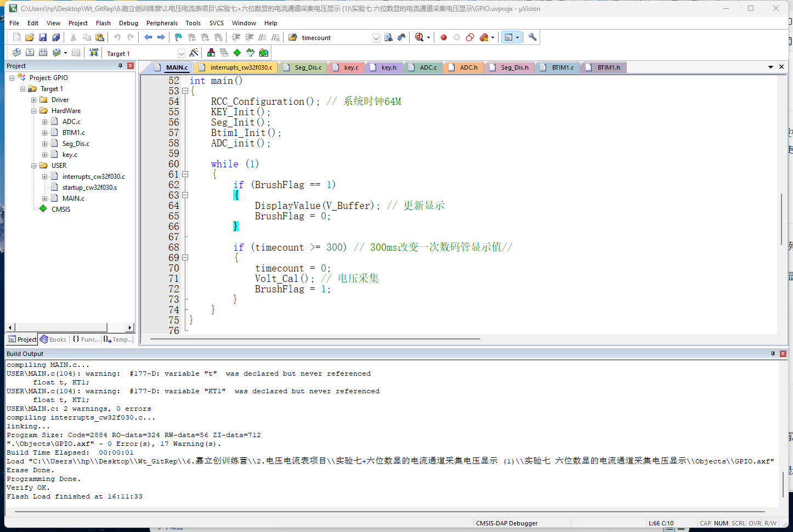Close the Build Output panel
This screenshot has width=793, height=532.
tap(783, 354)
